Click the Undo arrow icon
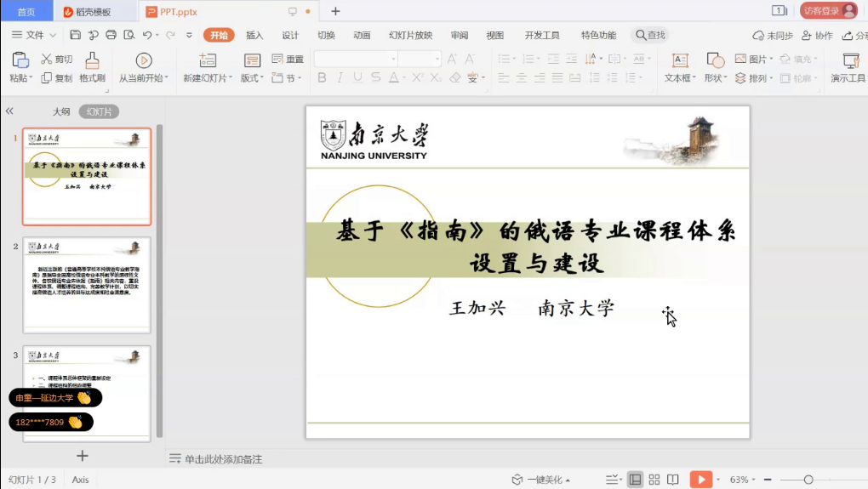 (146, 35)
